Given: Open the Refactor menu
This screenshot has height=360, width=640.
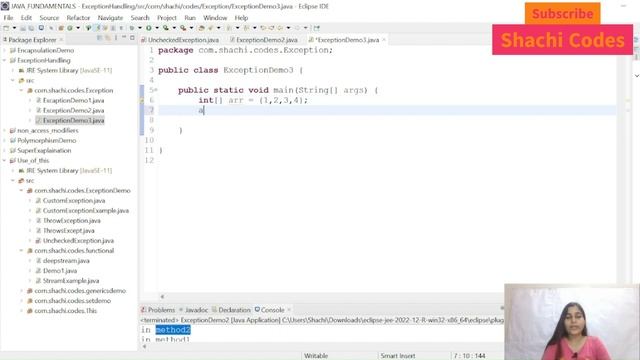Looking at the screenshot, I should (x=78, y=18).
